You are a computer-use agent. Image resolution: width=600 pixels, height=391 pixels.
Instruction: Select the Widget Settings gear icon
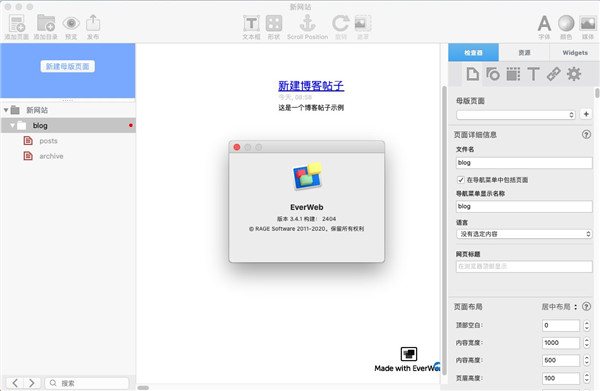(574, 74)
